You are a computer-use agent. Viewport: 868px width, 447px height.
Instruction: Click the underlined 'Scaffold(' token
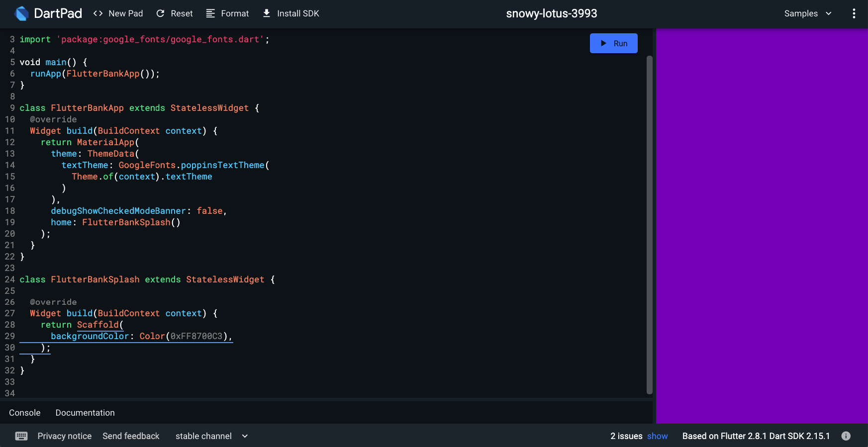[100, 325]
